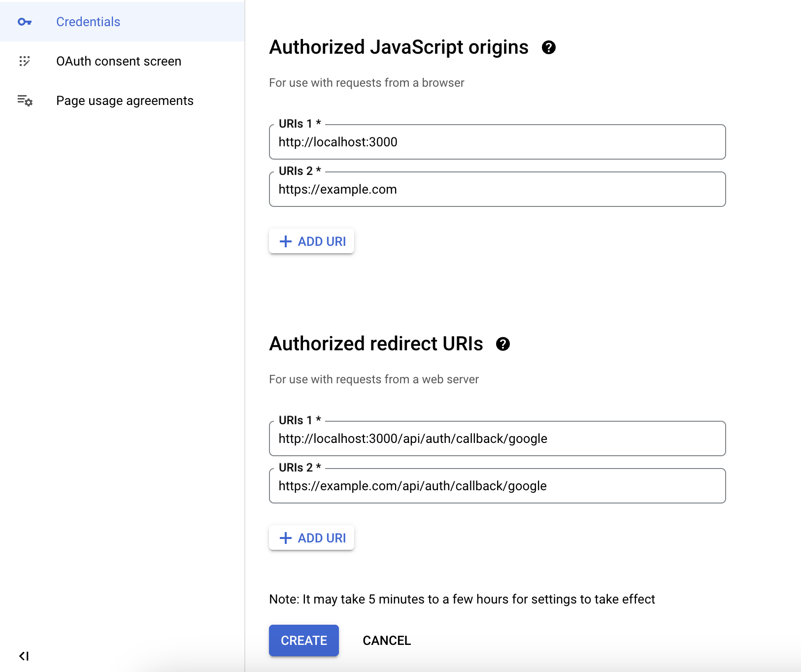Click the OAuth consent screen icon

[25, 61]
